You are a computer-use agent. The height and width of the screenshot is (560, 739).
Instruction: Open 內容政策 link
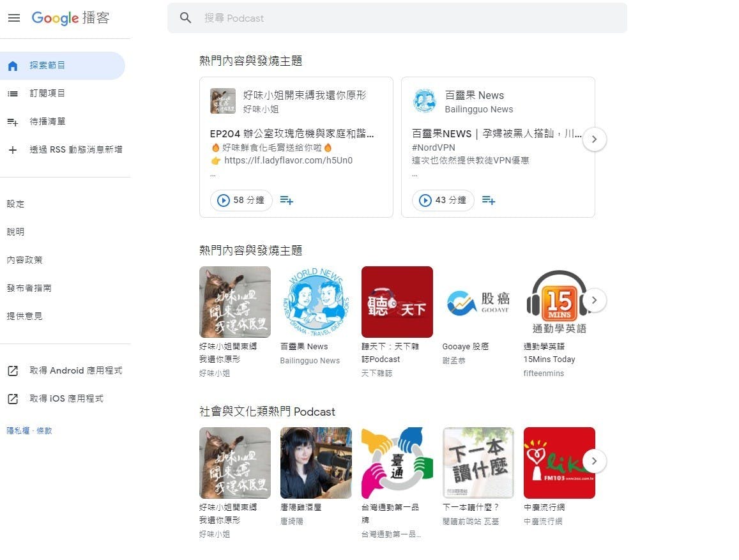pos(24,260)
